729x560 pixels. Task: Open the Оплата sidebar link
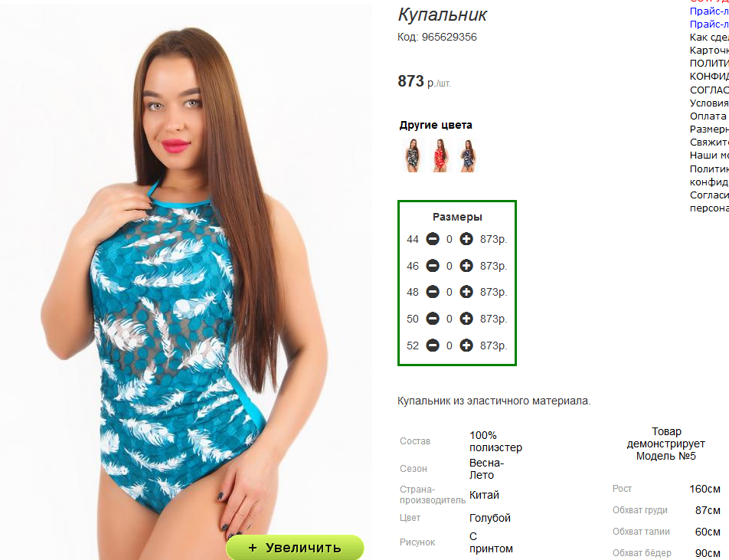coord(708,116)
